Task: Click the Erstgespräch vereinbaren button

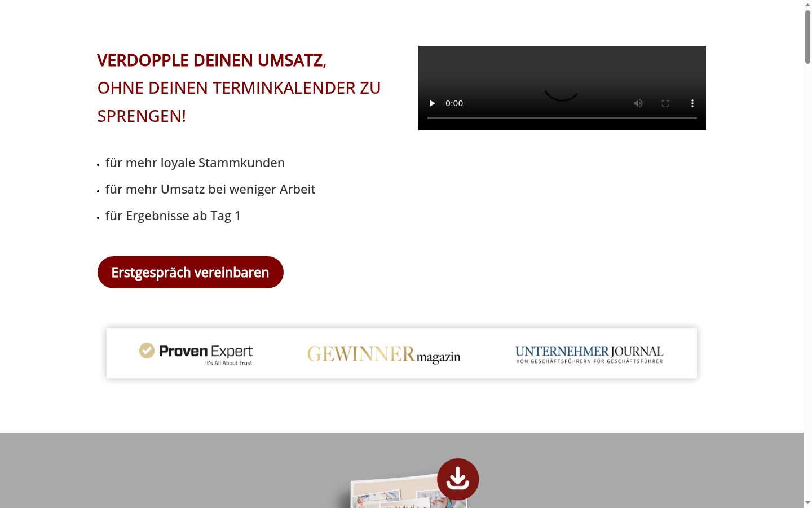Action: (x=191, y=273)
